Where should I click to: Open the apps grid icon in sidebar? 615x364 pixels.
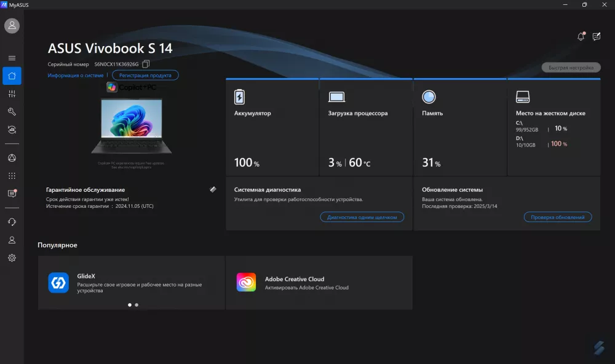pyautogui.click(x=12, y=176)
